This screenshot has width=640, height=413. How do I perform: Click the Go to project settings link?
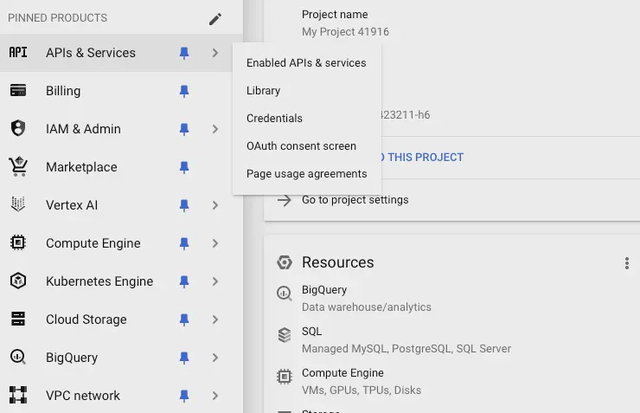point(355,200)
